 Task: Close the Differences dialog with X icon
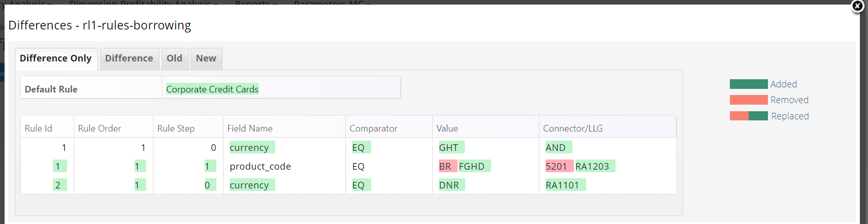[x=857, y=6]
